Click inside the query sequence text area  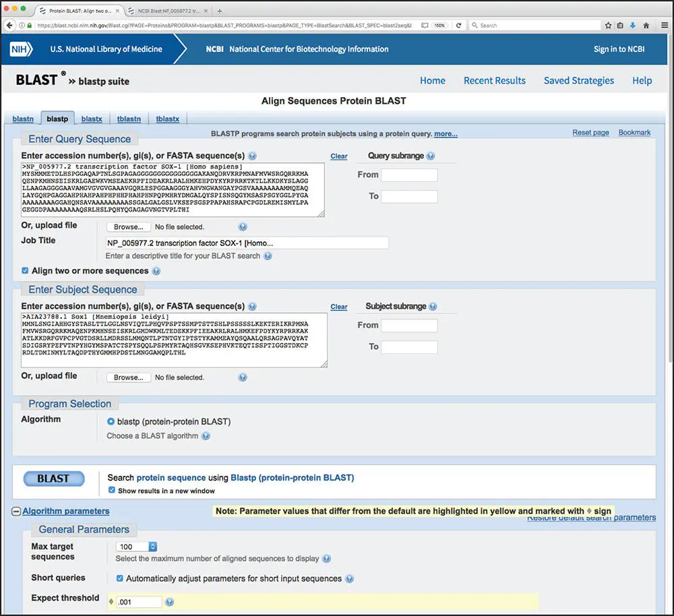pyautogui.click(x=173, y=189)
